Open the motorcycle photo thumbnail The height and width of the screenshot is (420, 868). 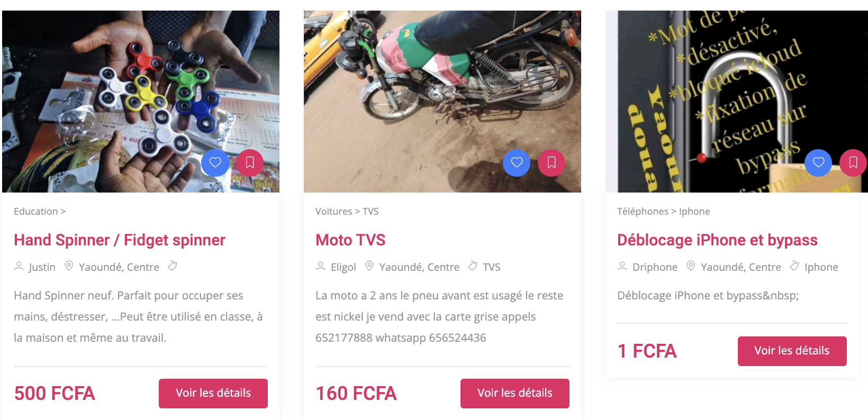pyautogui.click(x=442, y=102)
